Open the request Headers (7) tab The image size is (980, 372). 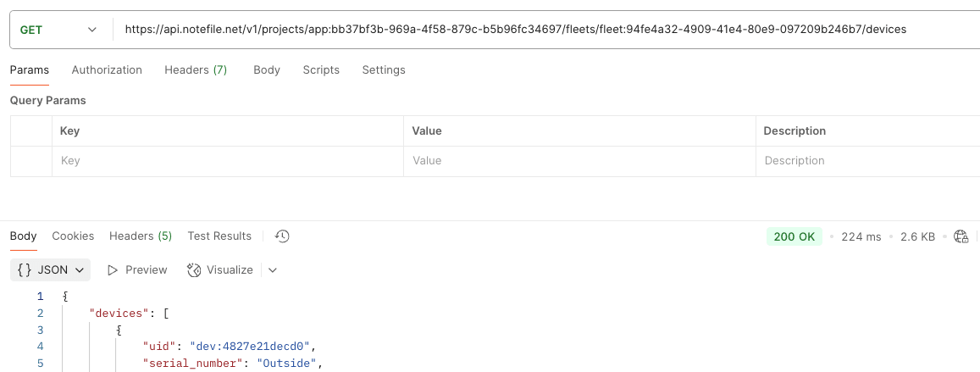click(x=196, y=70)
